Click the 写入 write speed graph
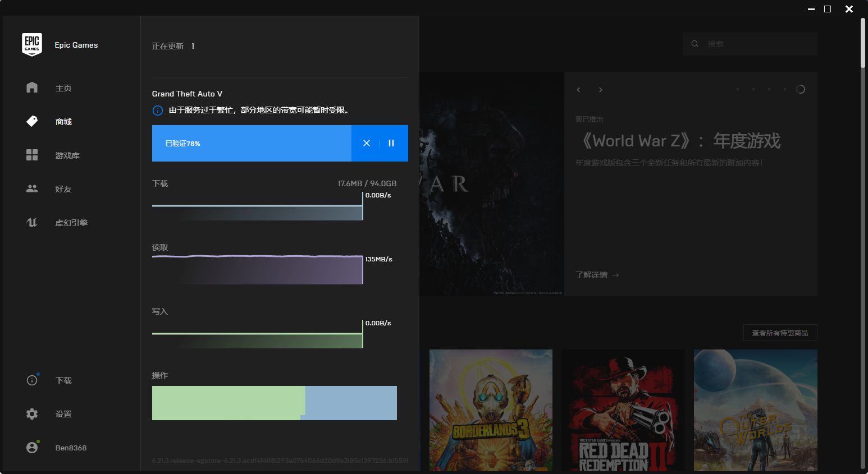Image resolution: width=868 pixels, height=474 pixels. (x=257, y=334)
